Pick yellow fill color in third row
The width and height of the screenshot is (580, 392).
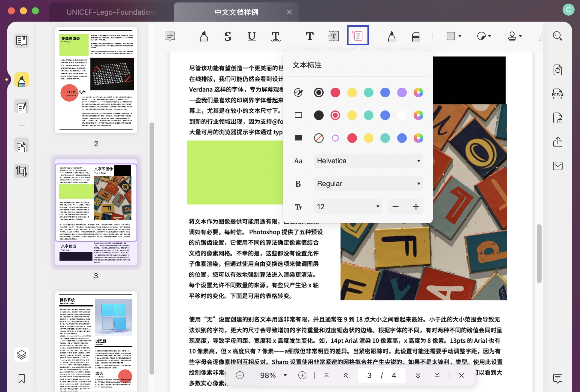coord(368,138)
